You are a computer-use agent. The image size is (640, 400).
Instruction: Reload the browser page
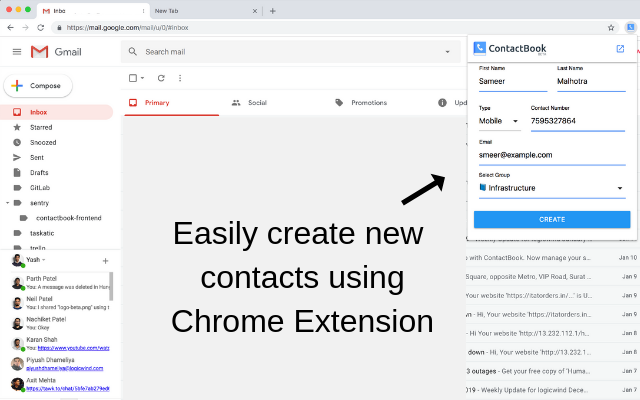pos(40,27)
